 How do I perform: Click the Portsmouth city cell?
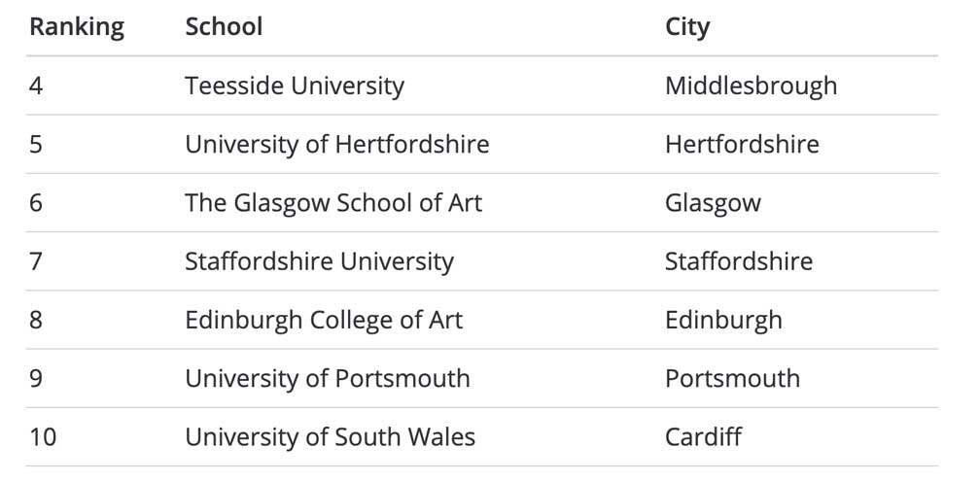(732, 378)
